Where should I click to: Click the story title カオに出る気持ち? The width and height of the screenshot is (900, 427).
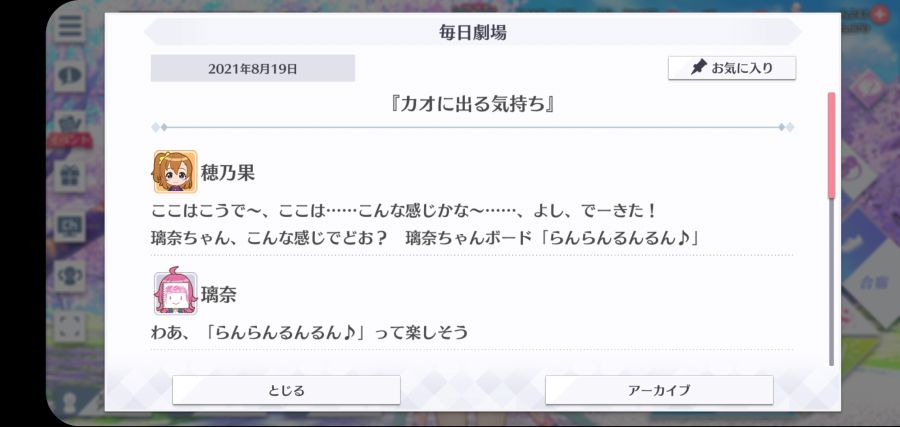coord(472,104)
